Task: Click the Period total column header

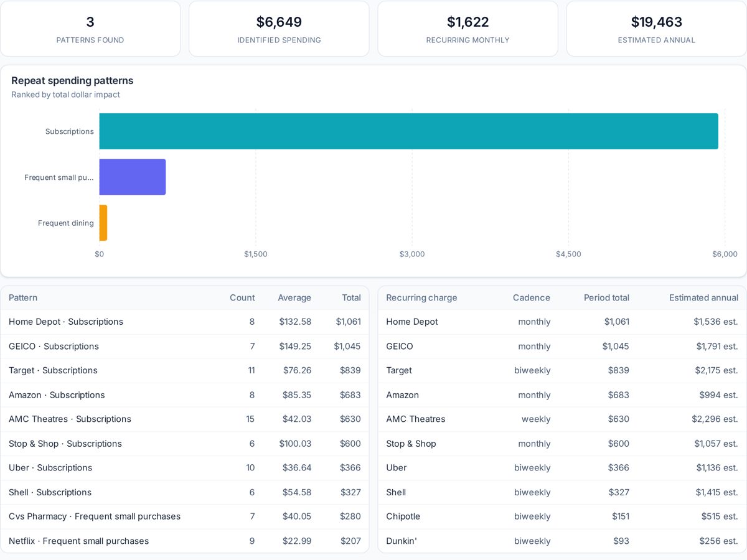Action: (606, 297)
